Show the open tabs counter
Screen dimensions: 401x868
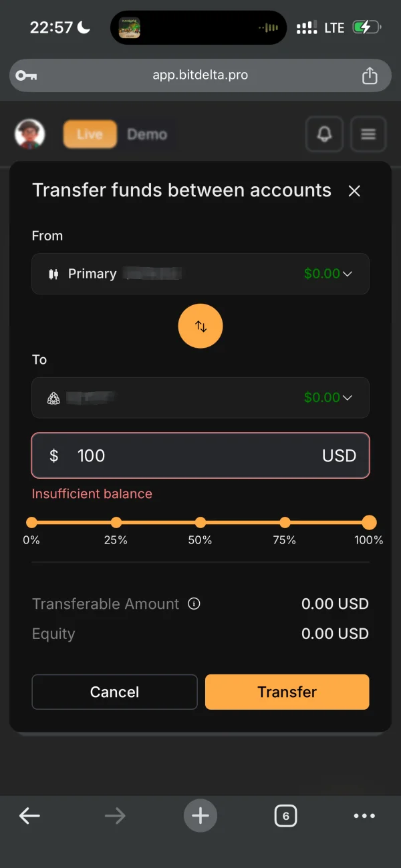(285, 815)
